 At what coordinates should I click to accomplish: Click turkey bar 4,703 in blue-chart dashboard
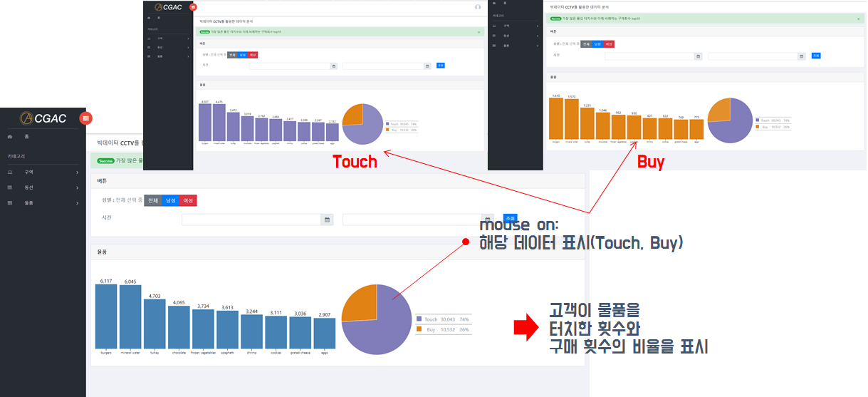click(x=155, y=323)
